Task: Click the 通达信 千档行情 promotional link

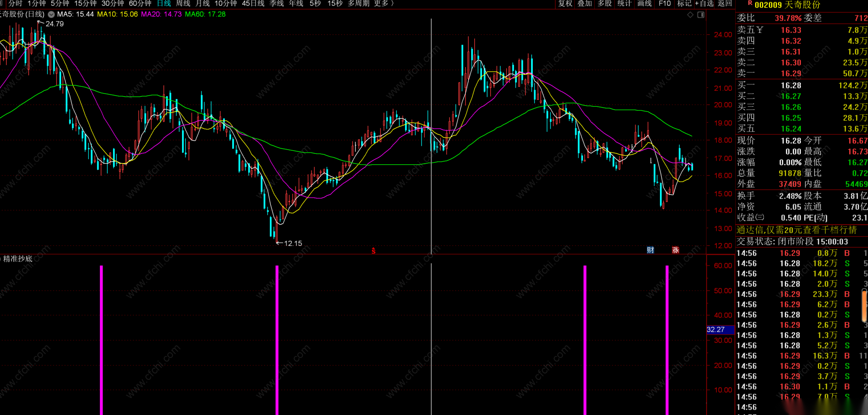Action: [796, 230]
